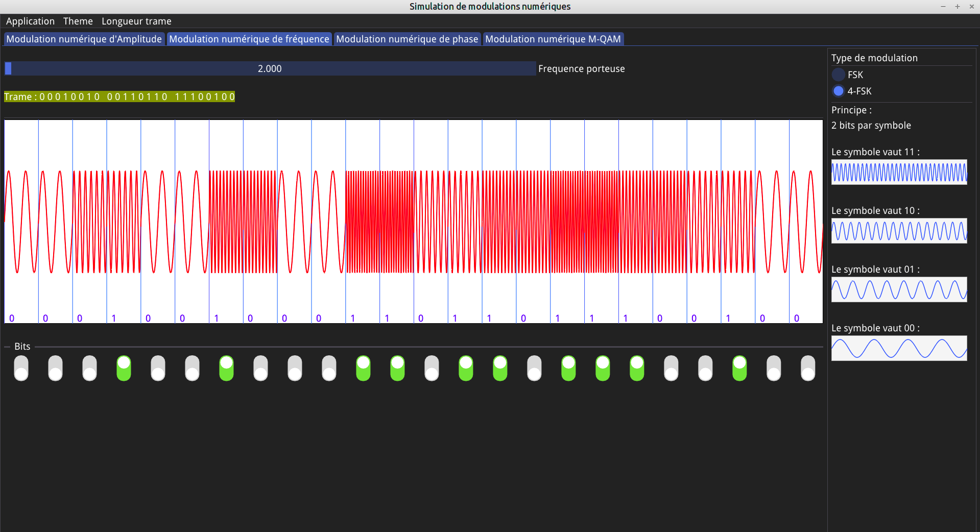Click the symbol 01 waveform preview
Image resolution: width=980 pixels, height=532 pixels.
[x=899, y=289]
